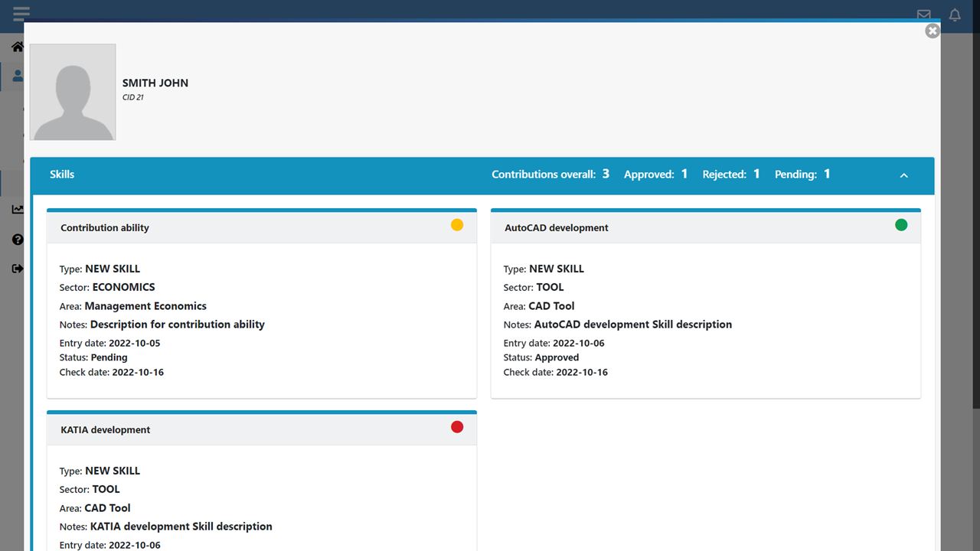Open the hamburger navigation menu
This screenshot has width=980, height=551.
pyautogui.click(x=21, y=13)
